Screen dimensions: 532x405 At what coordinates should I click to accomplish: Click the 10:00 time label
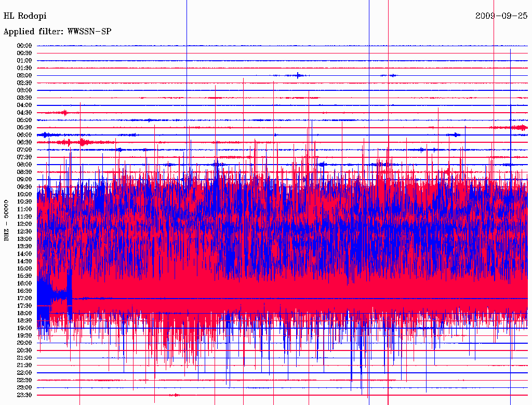pos(24,194)
